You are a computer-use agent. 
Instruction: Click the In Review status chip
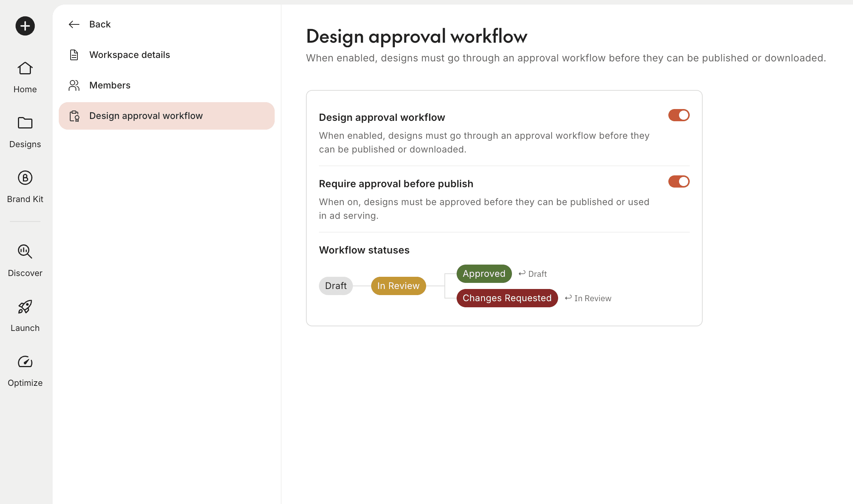[x=398, y=286]
